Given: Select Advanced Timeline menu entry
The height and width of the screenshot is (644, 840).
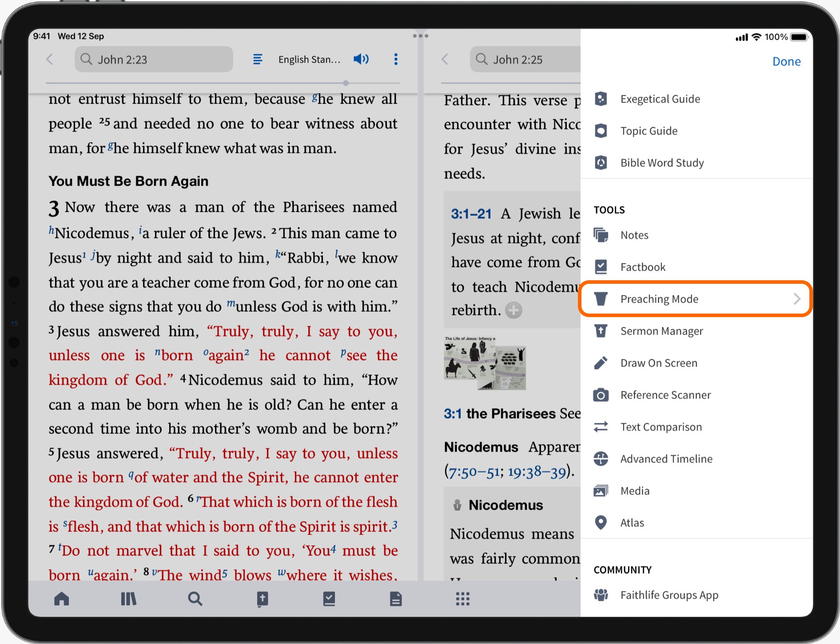Looking at the screenshot, I should tap(697, 459).
